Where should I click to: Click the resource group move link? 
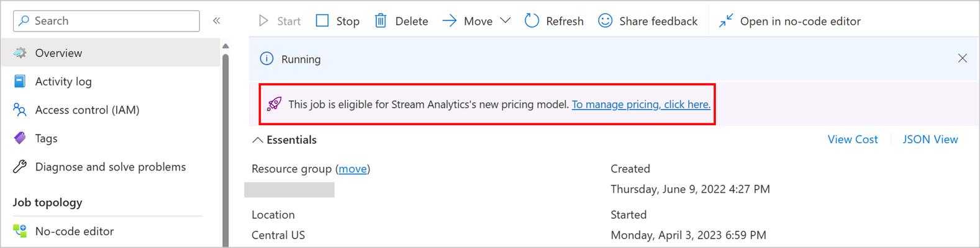[x=353, y=169]
